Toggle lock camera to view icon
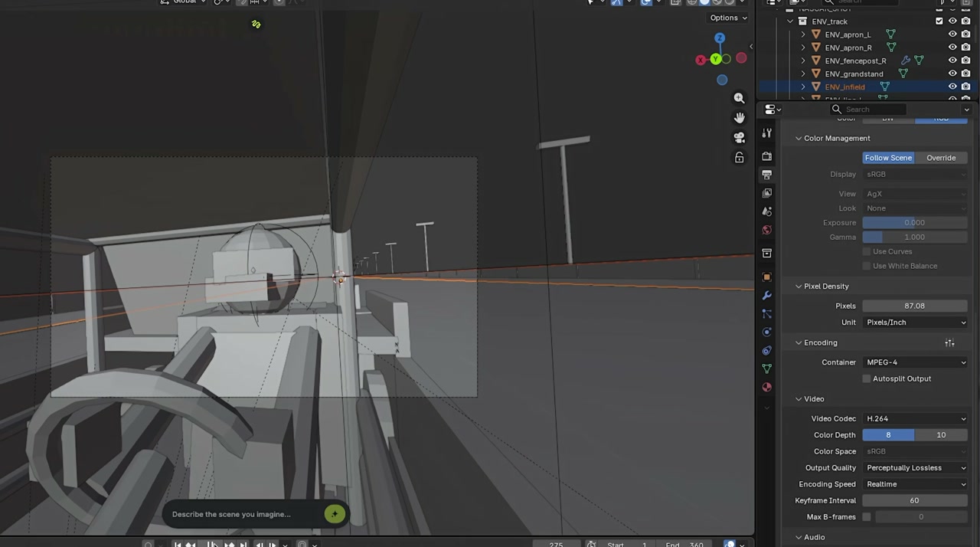 point(739,158)
